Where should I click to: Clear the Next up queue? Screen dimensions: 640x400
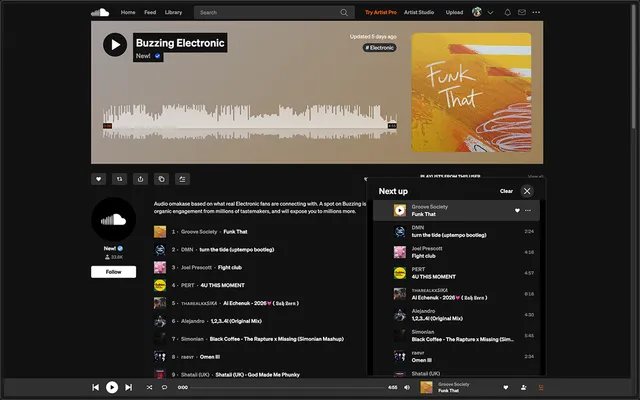(506, 191)
